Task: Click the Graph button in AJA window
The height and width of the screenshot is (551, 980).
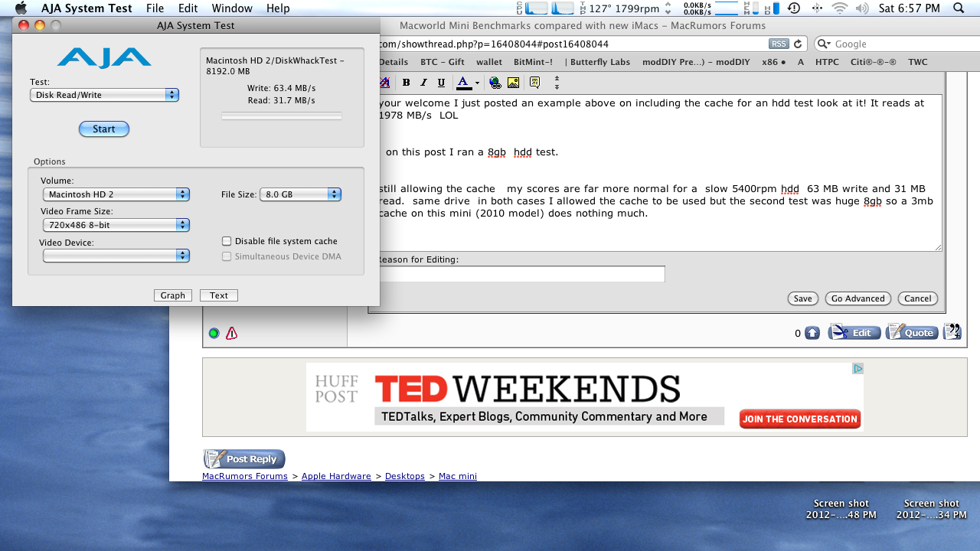Action: point(173,295)
